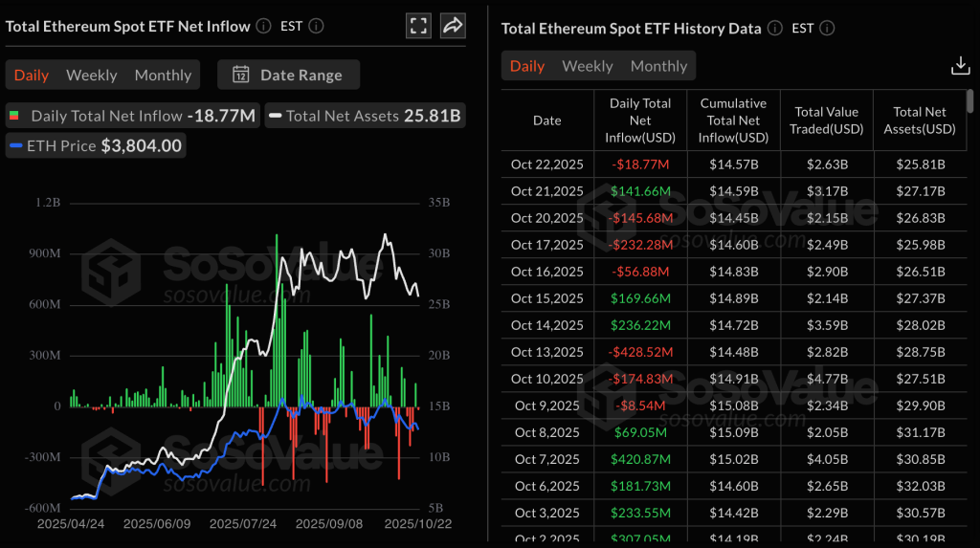Select Weekly tab in History Data panel
This screenshot has width=980, height=548.
point(587,66)
